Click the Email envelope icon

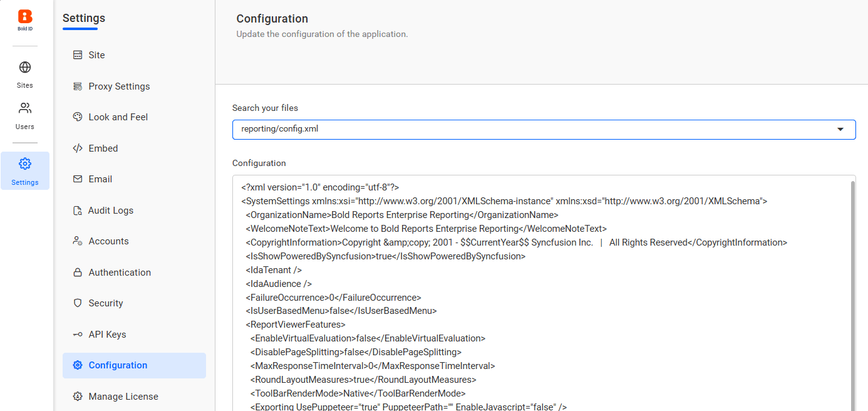pyautogui.click(x=78, y=179)
